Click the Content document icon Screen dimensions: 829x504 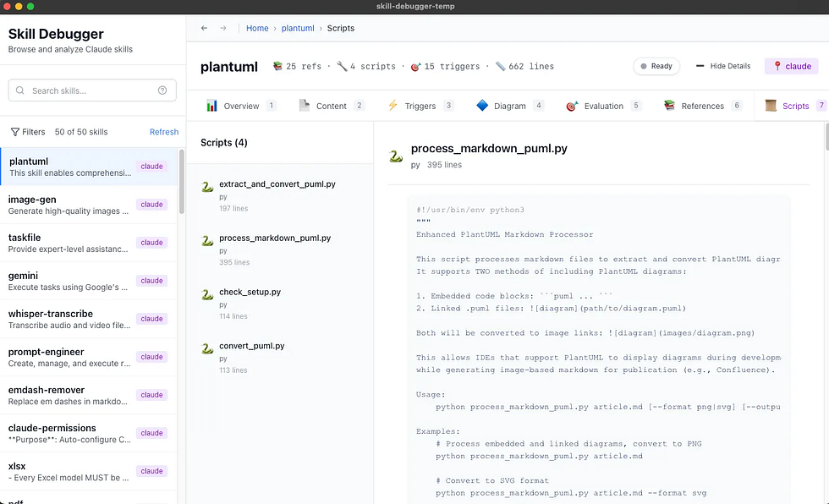click(x=304, y=106)
